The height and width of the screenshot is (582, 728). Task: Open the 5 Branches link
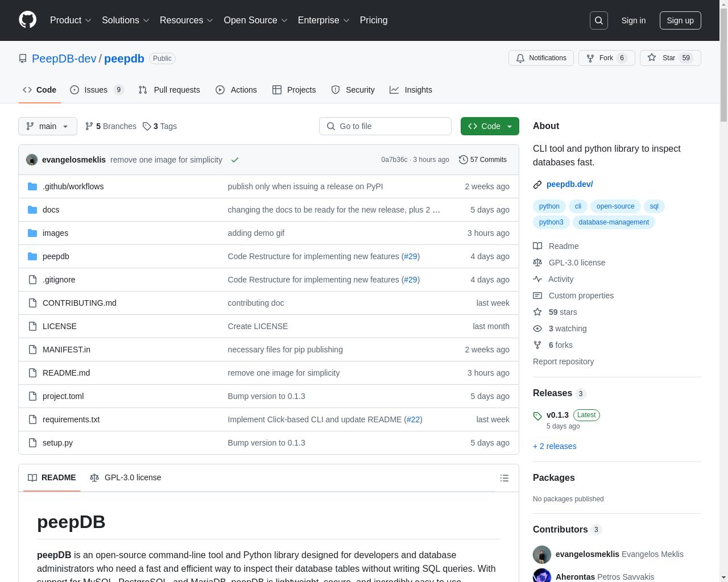click(x=111, y=126)
